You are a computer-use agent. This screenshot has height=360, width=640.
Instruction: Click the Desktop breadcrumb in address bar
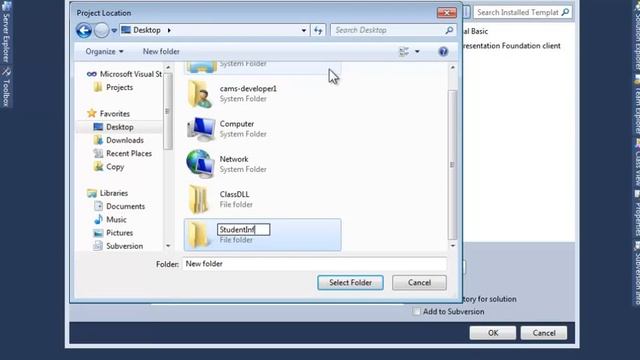pyautogui.click(x=147, y=30)
